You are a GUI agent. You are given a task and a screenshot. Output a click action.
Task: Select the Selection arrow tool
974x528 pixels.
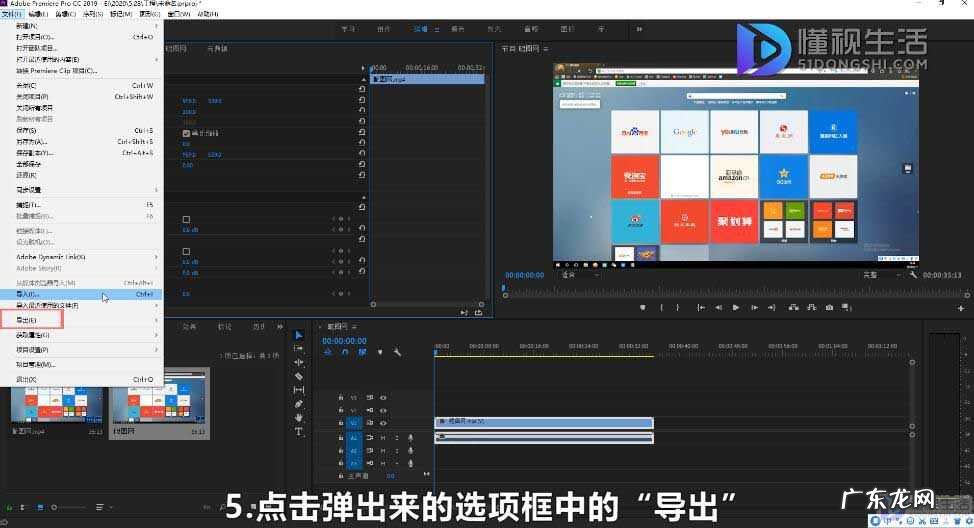(299, 335)
